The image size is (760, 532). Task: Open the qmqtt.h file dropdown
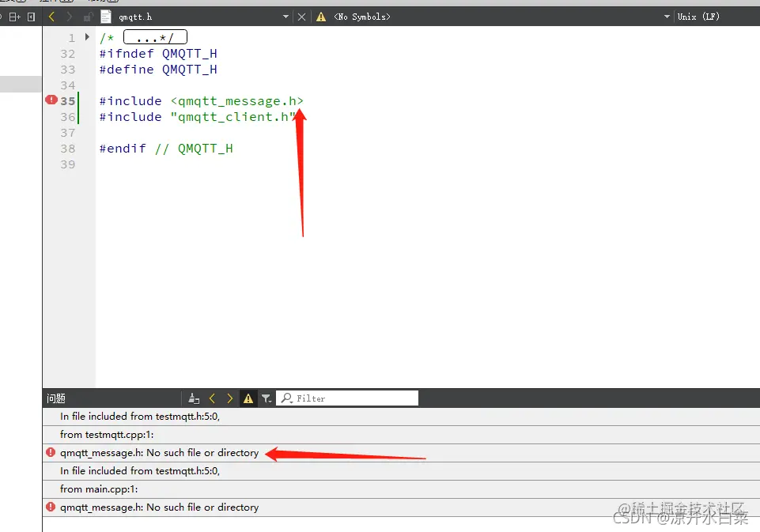tap(286, 17)
